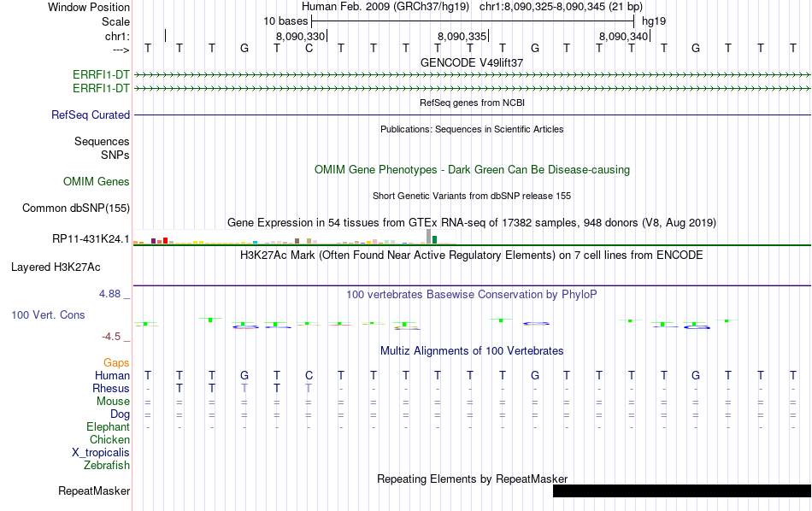Click the GTEx tissue expression bar chart
Image resolution: width=812 pixels, height=511 pixels.
pyautogui.click(x=295, y=237)
